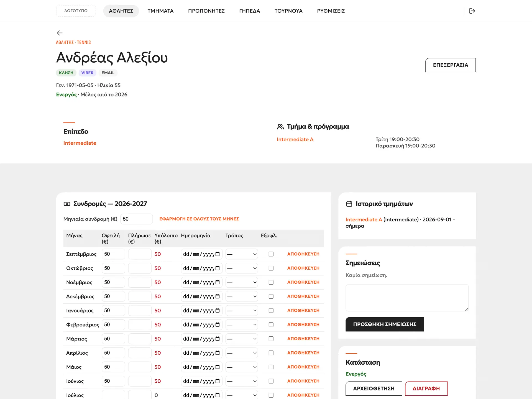
Task: Click the Τμήμα & πρόγραμμα people icon
Action: (x=280, y=127)
